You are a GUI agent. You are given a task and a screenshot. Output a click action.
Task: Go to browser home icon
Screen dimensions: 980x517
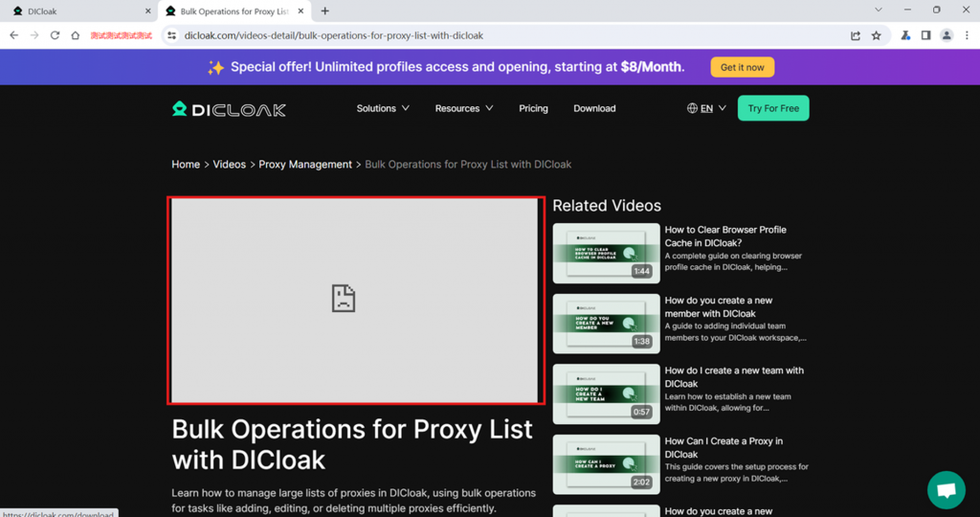(x=76, y=35)
